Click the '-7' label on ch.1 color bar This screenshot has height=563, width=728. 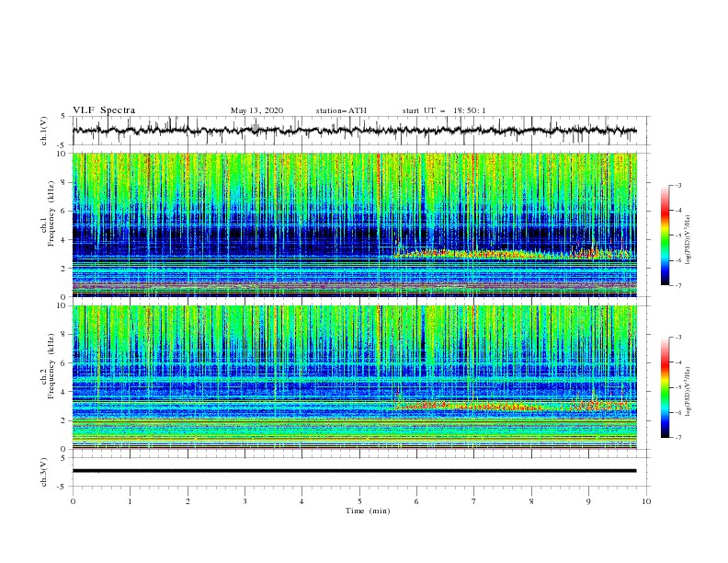point(677,285)
